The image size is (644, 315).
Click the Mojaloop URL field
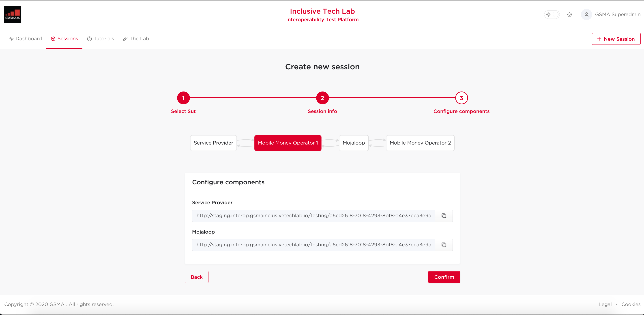point(313,245)
